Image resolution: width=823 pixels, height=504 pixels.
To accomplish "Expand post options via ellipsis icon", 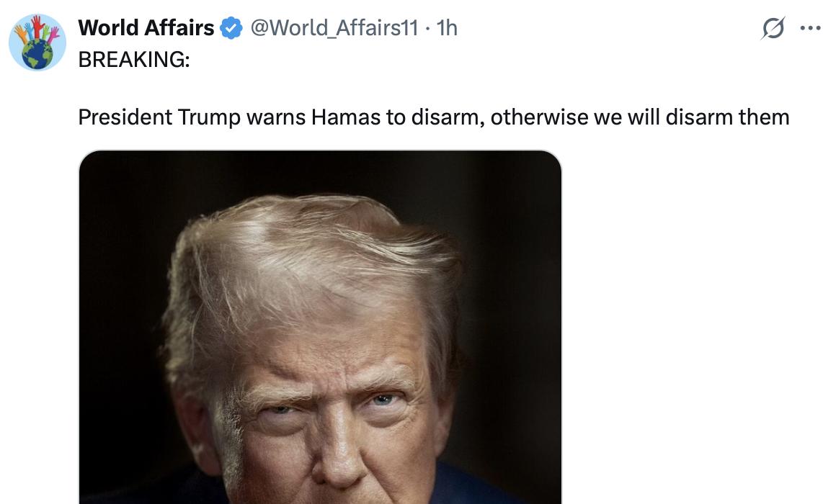I will (811, 28).
